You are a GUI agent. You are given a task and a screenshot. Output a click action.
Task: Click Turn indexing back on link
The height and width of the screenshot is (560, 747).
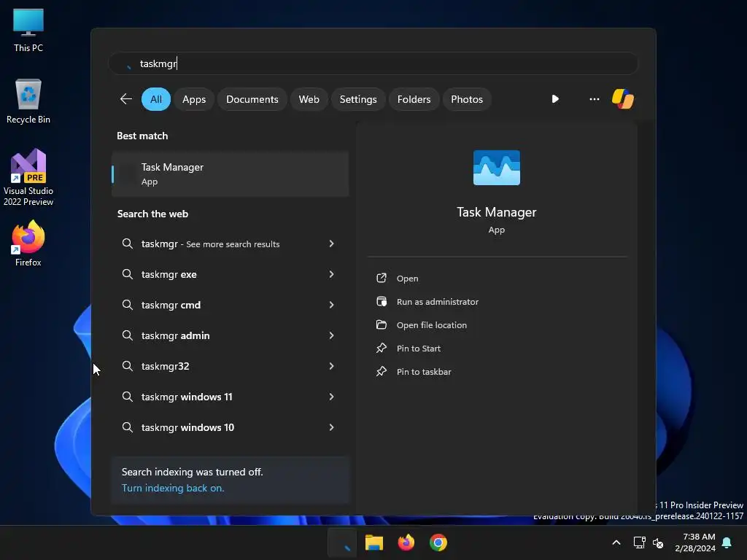click(173, 488)
